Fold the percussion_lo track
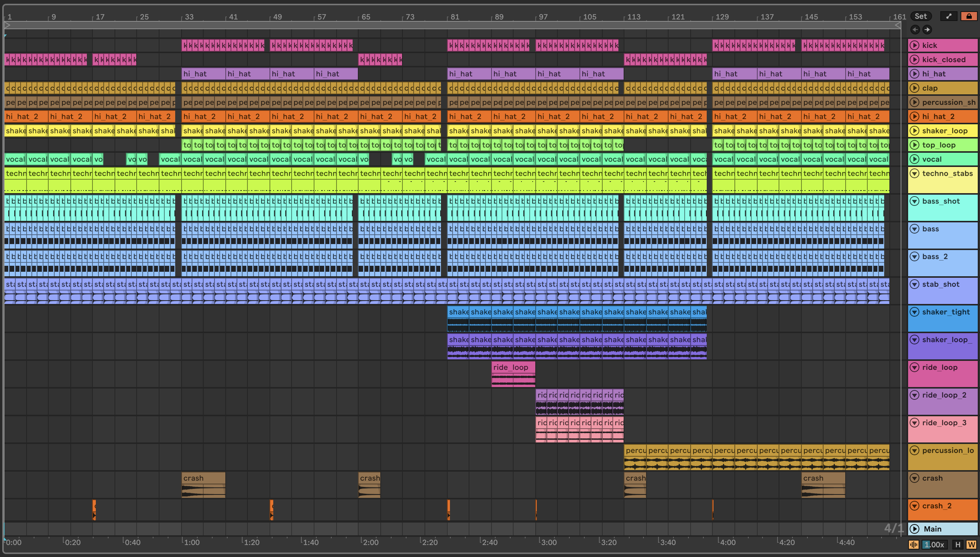 coord(914,450)
